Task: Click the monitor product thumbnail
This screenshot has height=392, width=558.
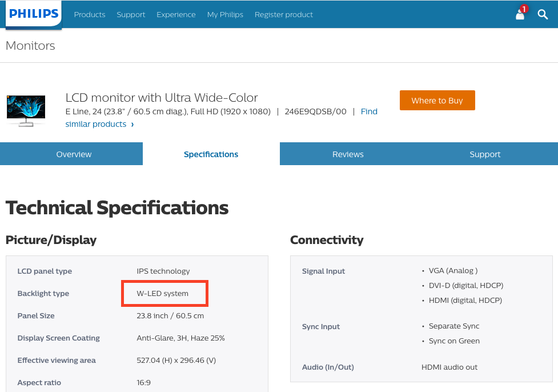Action: [x=26, y=110]
